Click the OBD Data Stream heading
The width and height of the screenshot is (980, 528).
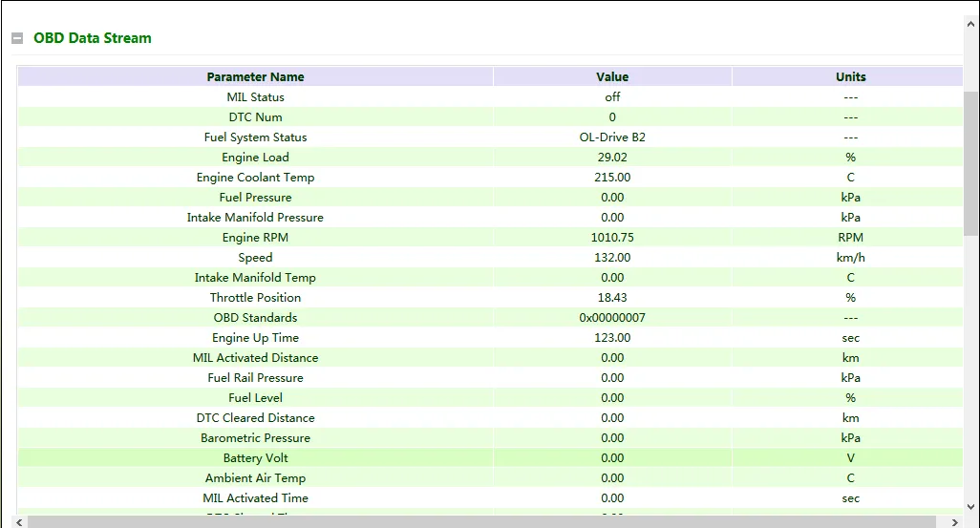93,38
